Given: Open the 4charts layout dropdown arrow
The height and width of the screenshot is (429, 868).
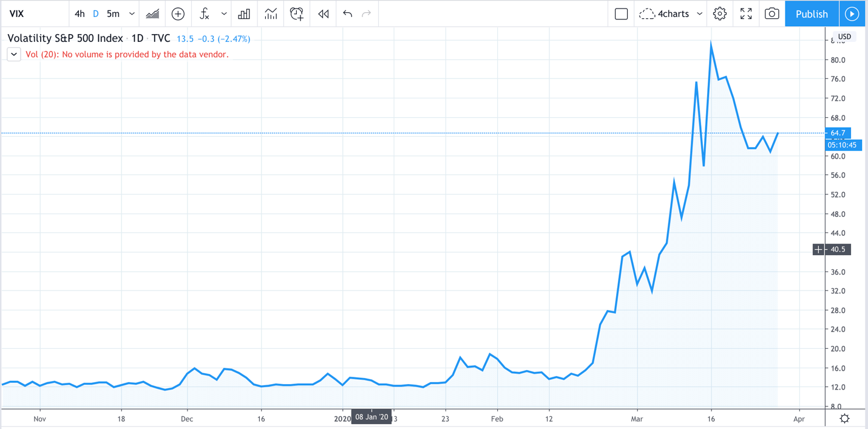Looking at the screenshot, I should (699, 13).
